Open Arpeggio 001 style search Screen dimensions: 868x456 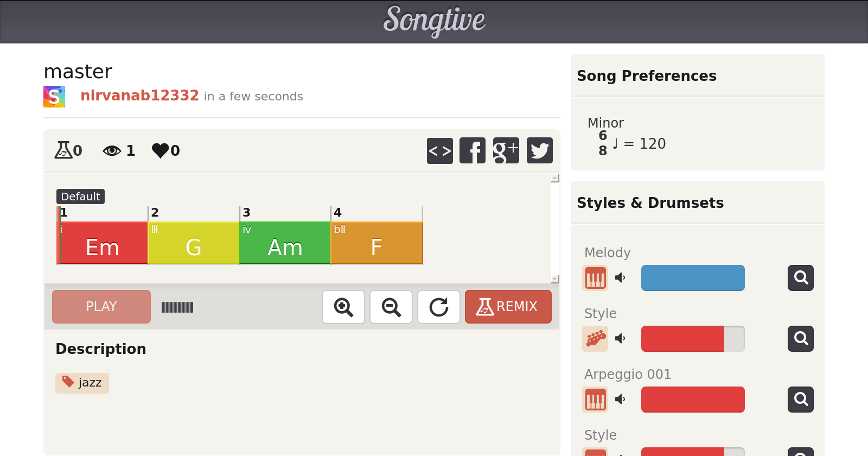click(801, 400)
